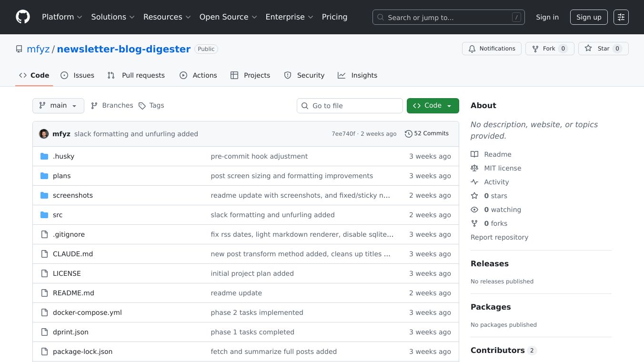
Task: Click the Notifications bell icon
Action: (x=472, y=48)
